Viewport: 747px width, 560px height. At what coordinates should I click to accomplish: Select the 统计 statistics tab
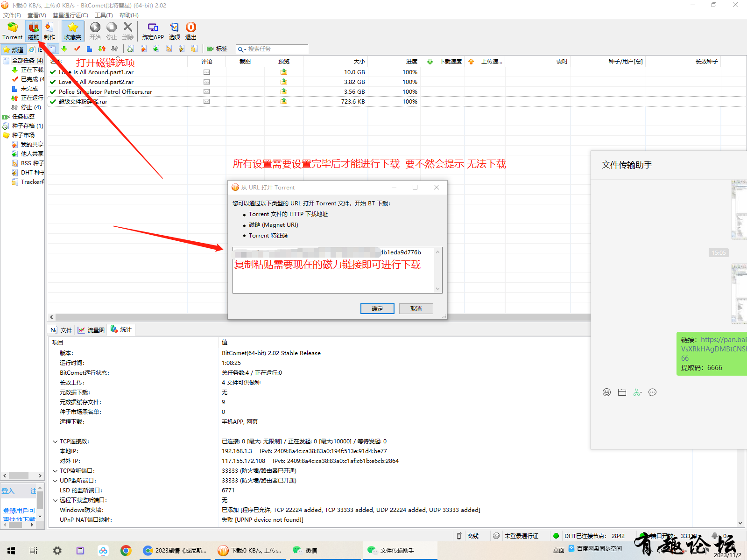(x=121, y=329)
